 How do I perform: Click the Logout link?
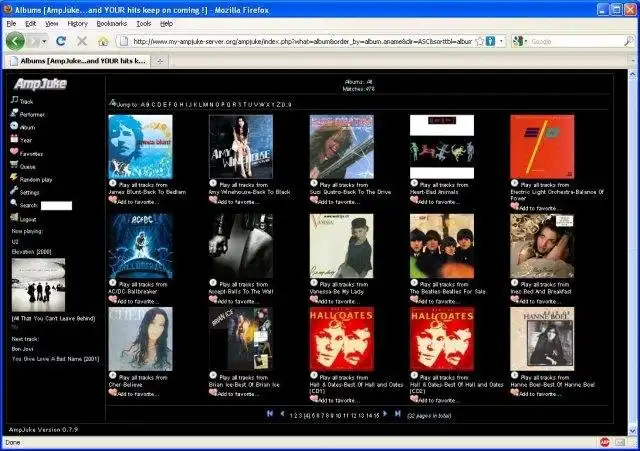click(28, 220)
